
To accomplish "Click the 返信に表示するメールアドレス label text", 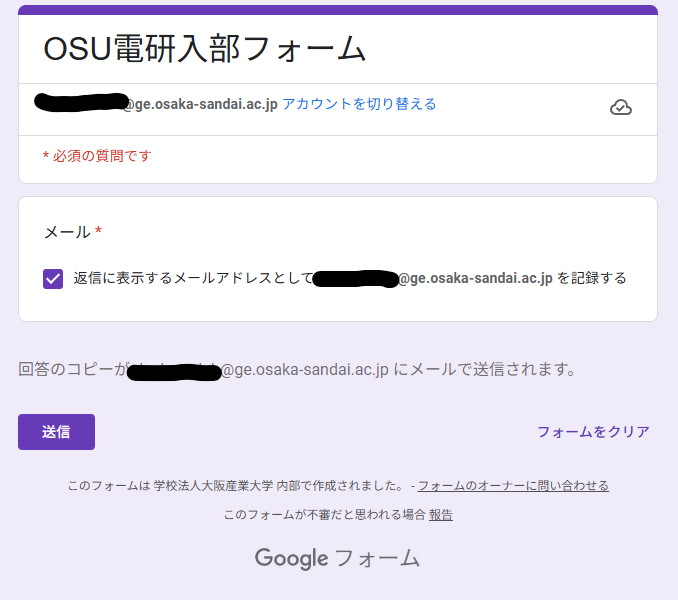I will pos(350,278).
